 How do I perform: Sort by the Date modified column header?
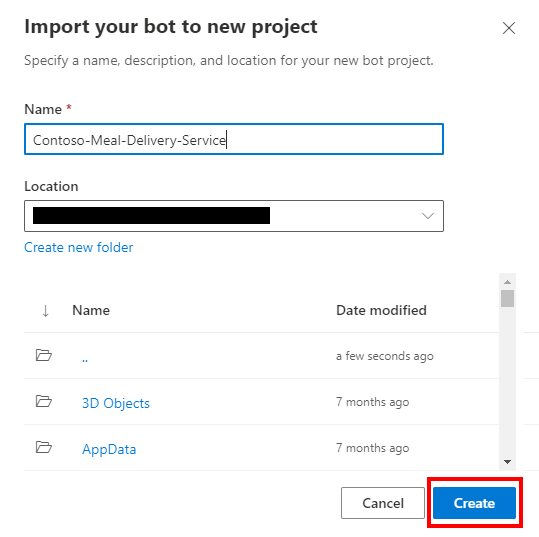(x=381, y=310)
